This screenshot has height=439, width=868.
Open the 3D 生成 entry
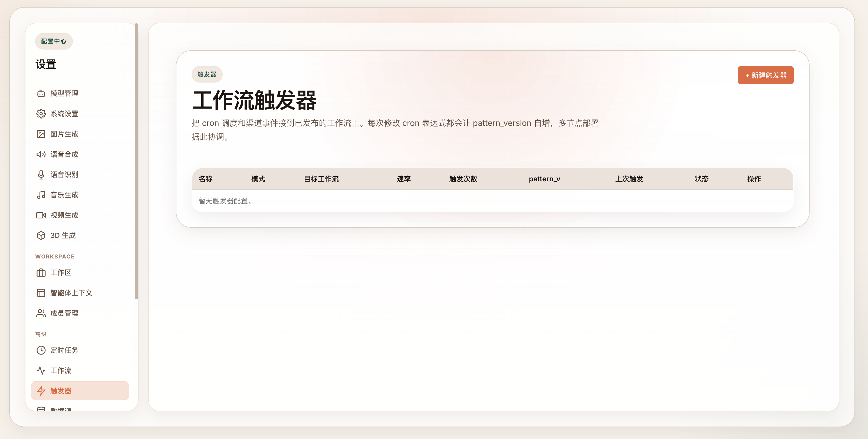tap(80, 235)
